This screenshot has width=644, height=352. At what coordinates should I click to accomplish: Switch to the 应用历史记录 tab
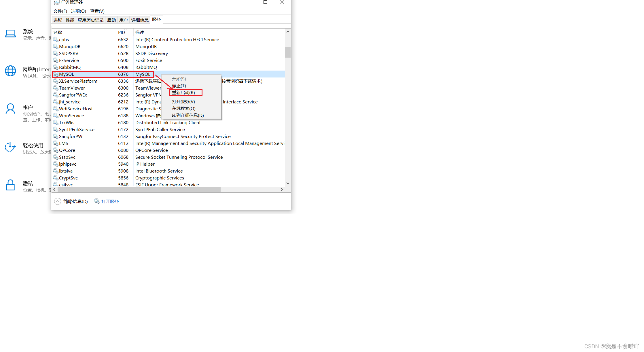[91, 20]
